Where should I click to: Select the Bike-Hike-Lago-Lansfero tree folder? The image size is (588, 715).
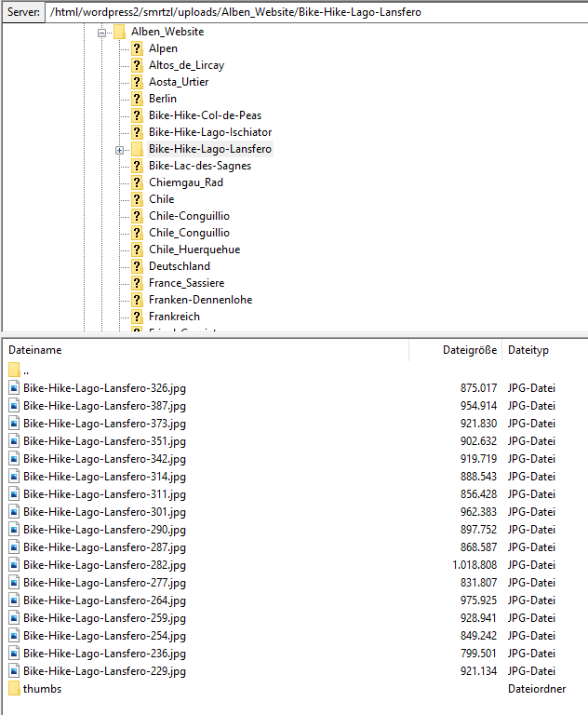[210, 149]
